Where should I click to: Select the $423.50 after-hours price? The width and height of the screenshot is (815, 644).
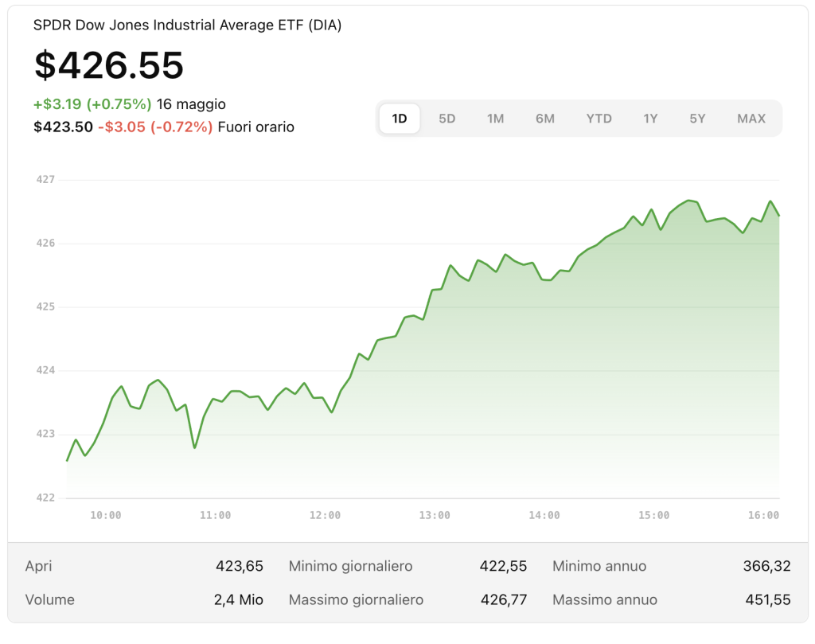point(63,127)
